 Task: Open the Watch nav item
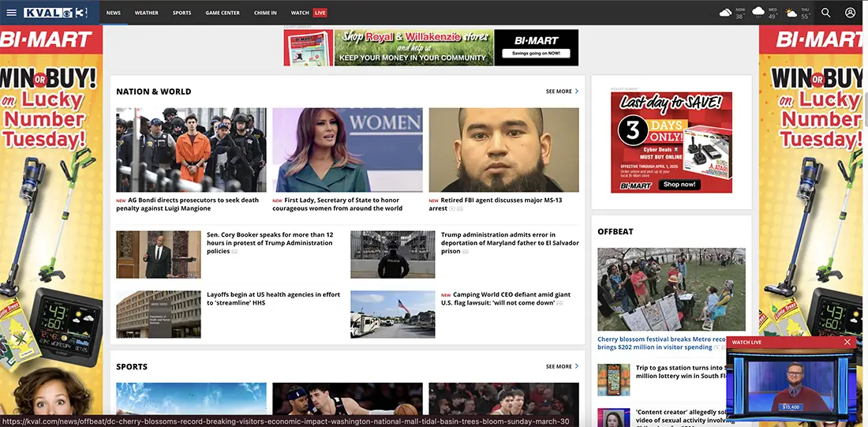[x=300, y=13]
